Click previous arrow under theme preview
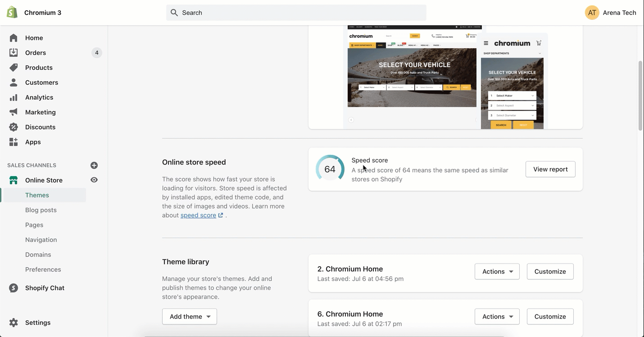Screen dimensions: 644x337 (x=351, y=120)
